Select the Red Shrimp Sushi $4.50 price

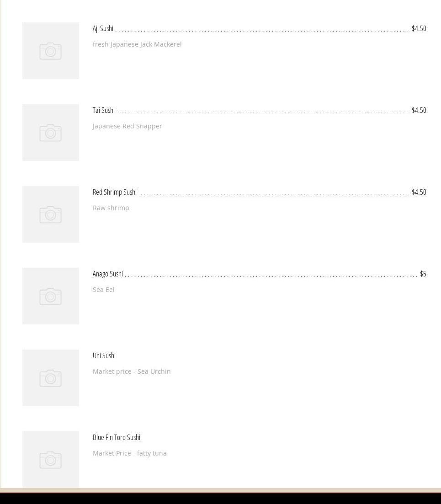click(419, 192)
